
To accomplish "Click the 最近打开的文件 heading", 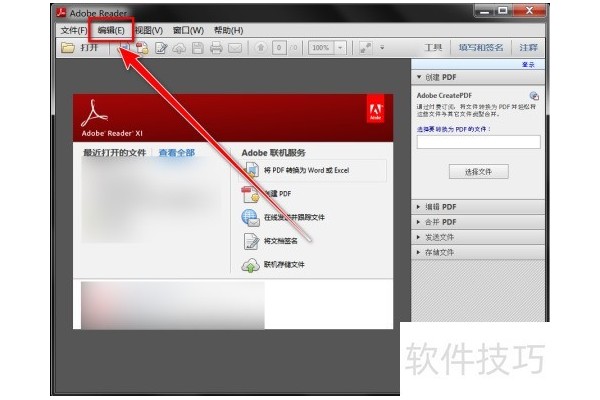I will tap(115, 153).
